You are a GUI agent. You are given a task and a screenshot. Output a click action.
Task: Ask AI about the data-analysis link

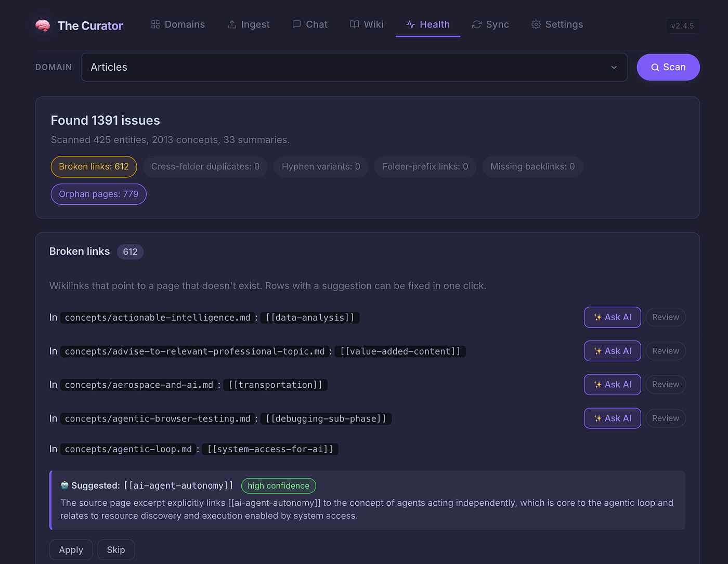[613, 317]
